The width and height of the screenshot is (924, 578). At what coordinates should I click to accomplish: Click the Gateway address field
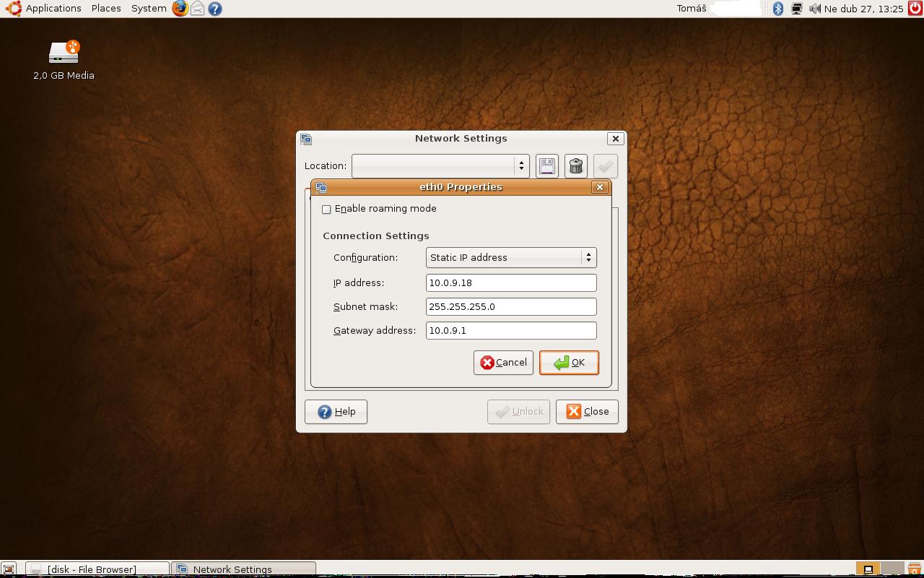click(511, 331)
